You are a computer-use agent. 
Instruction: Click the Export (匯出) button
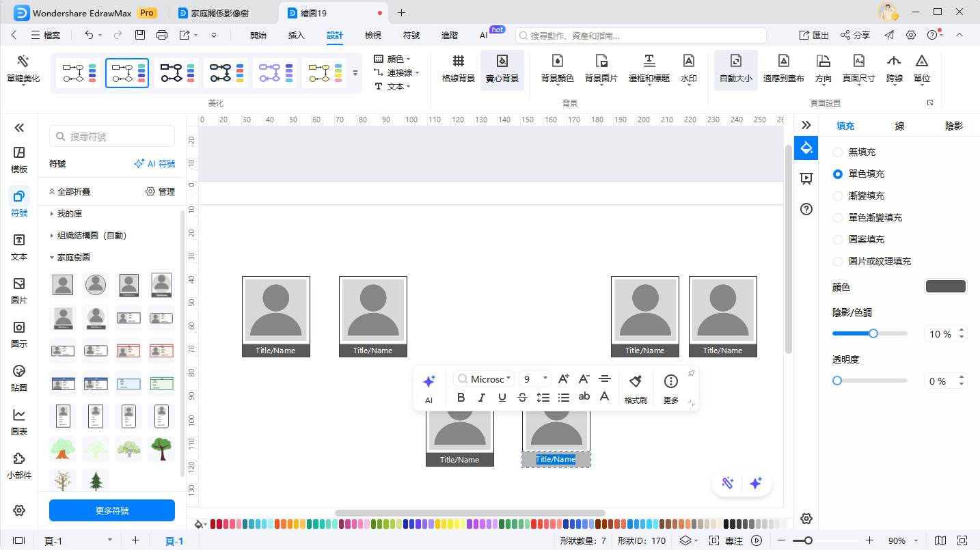coord(814,36)
